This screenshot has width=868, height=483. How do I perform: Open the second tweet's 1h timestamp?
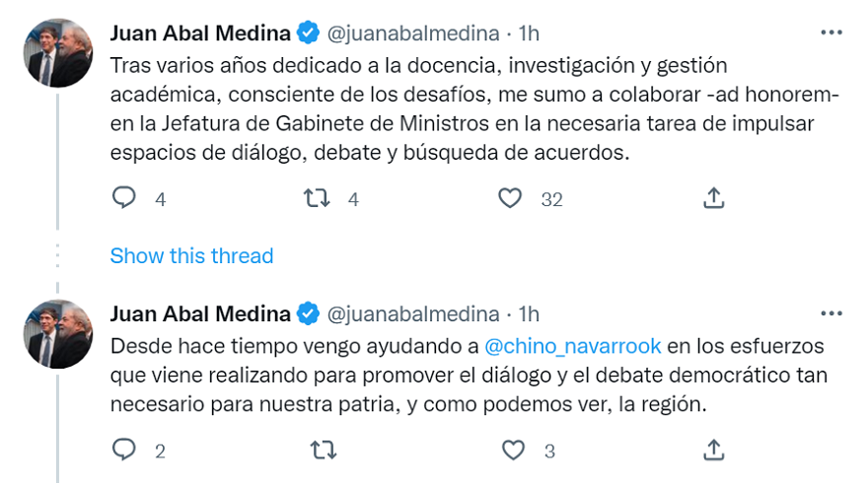[530, 314]
